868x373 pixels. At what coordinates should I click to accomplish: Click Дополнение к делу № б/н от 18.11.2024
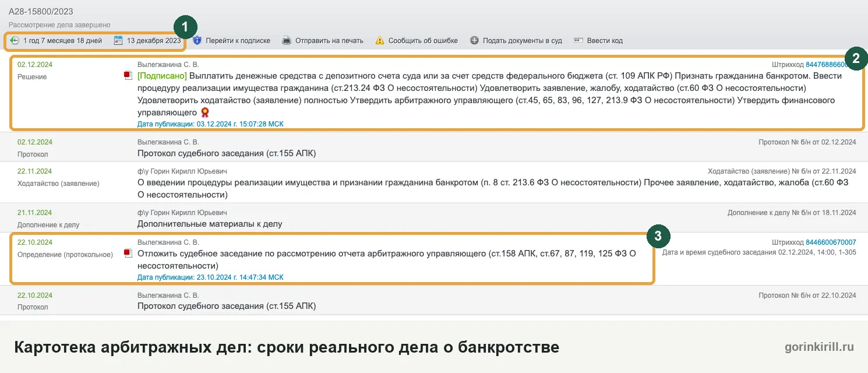[x=792, y=213]
